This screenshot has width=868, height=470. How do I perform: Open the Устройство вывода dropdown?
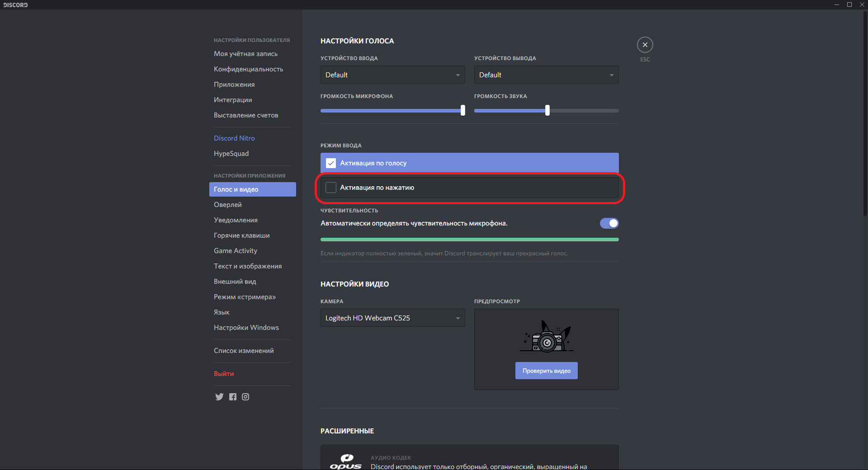(x=546, y=75)
